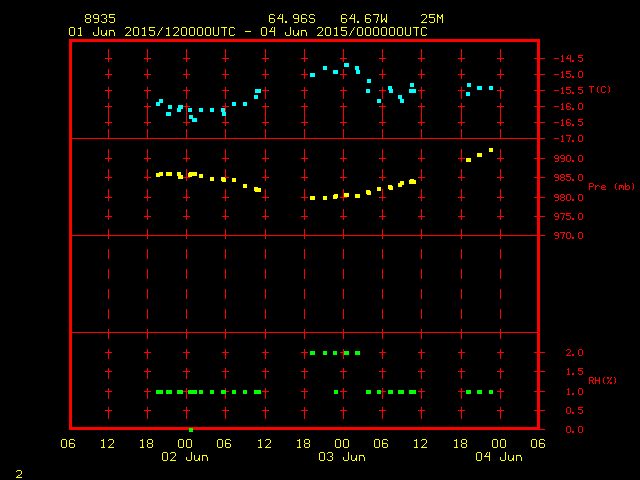Image resolution: width=640 pixels, height=480 pixels.
Task: Click the station ID 8935
Action: coord(100,19)
